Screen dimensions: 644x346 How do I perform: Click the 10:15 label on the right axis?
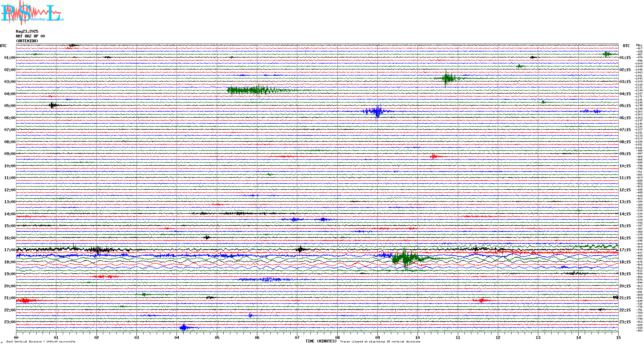tap(625, 166)
